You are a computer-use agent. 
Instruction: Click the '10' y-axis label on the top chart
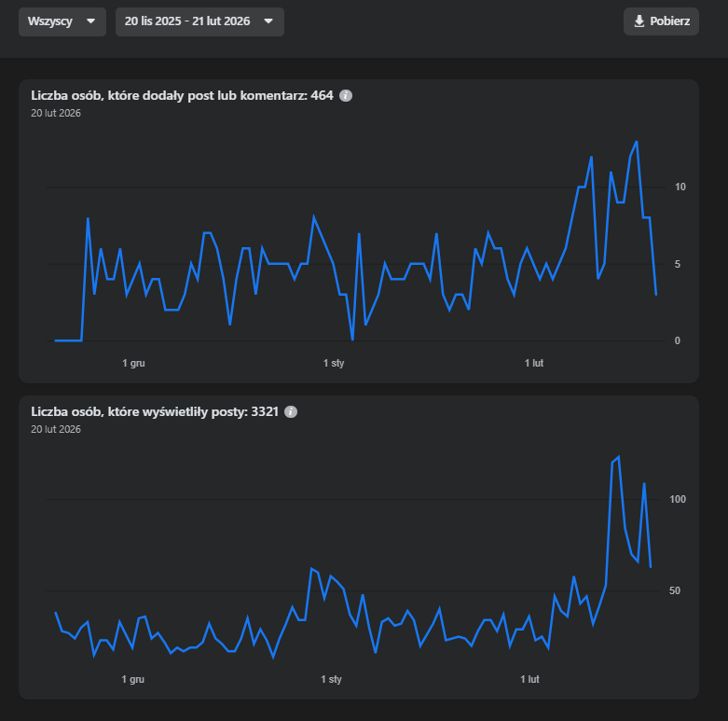[x=680, y=187]
